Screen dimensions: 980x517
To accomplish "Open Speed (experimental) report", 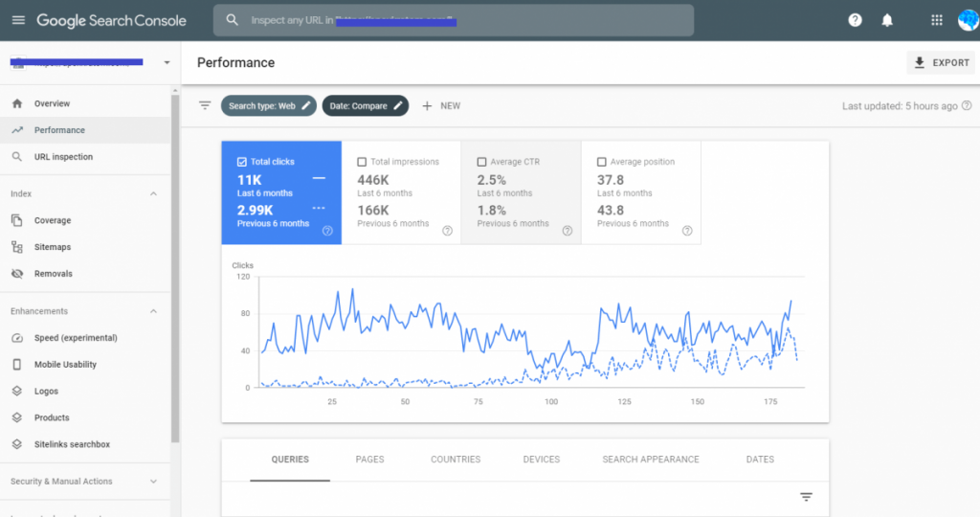I will tap(85, 338).
